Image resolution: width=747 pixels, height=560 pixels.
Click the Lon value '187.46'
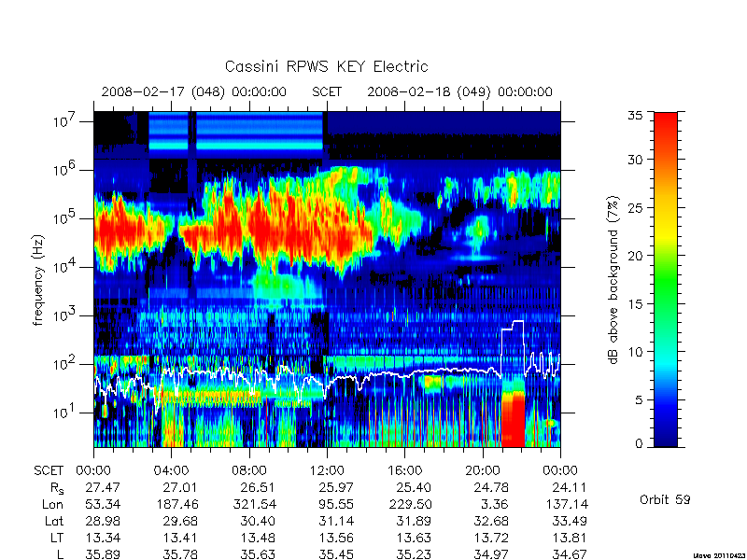point(176,504)
